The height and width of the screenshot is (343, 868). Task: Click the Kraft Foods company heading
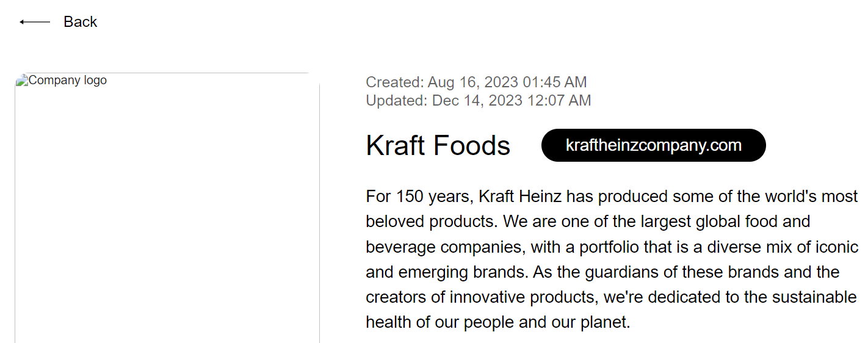[438, 146]
